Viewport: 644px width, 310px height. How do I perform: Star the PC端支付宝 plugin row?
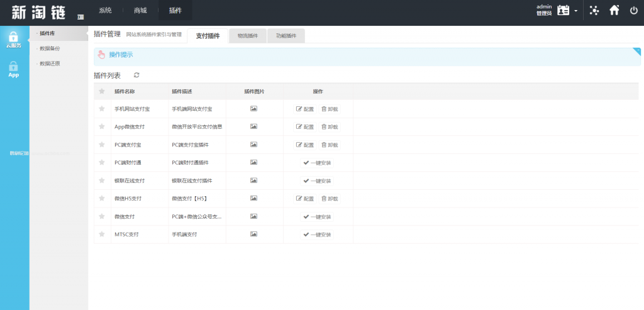pyautogui.click(x=102, y=145)
